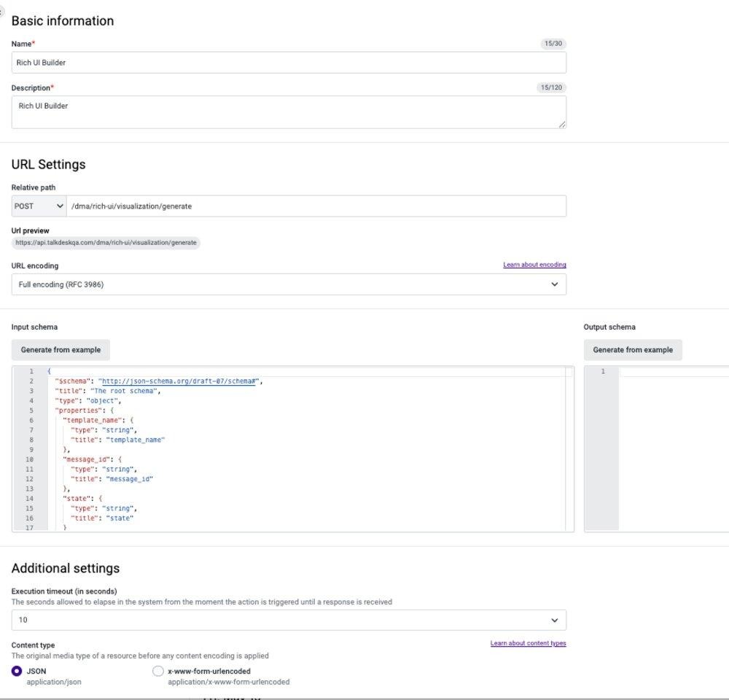The height and width of the screenshot is (700, 729).
Task: Click the json-schema.org draft-07 URL in editor
Action: [179, 381]
